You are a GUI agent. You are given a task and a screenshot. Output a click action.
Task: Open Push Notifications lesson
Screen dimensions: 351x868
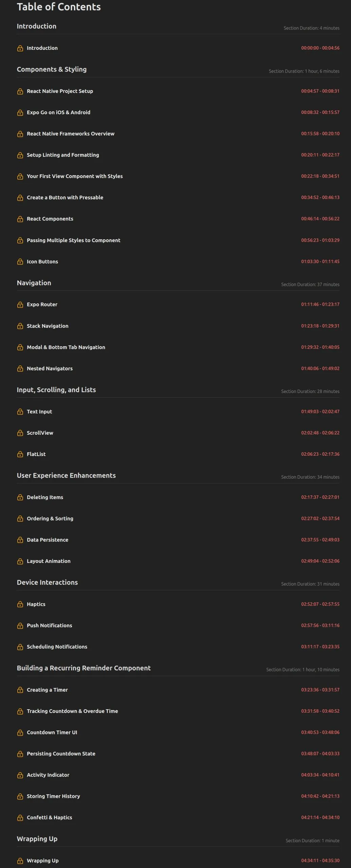50,625
